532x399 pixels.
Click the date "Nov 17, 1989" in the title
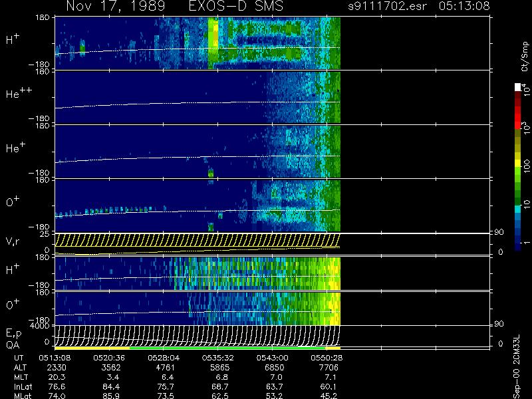click(x=115, y=6)
